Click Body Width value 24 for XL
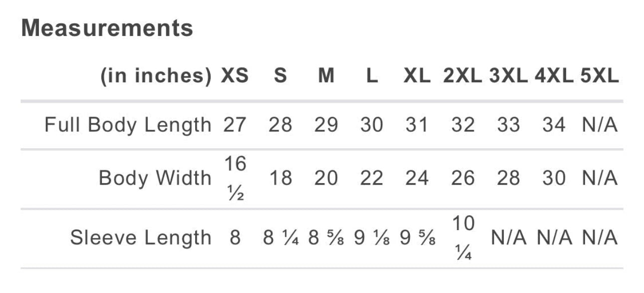Image resolution: width=644 pixels, height=293 pixels. [x=416, y=178]
